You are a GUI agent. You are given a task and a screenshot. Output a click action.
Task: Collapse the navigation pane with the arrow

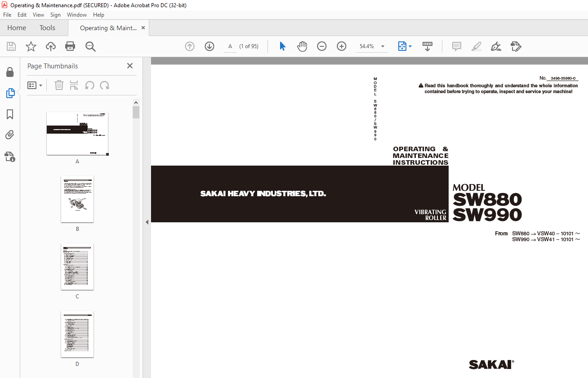click(x=147, y=222)
